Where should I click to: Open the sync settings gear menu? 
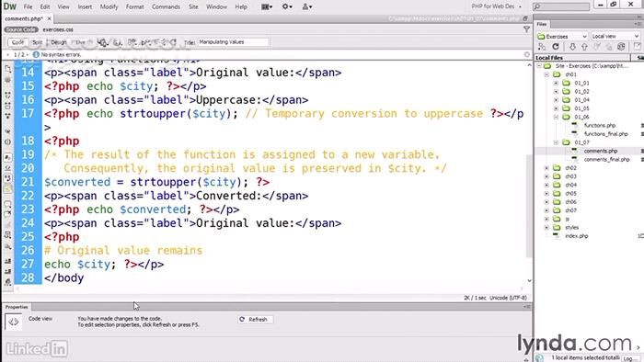click(x=287, y=6)
